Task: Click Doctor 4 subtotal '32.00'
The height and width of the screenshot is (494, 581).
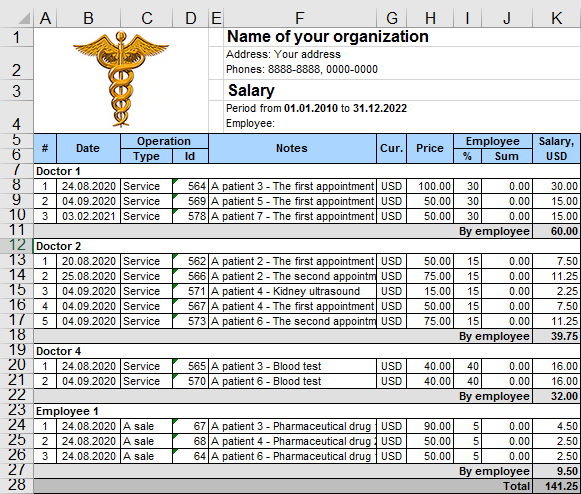Action: tap(557, 396)
